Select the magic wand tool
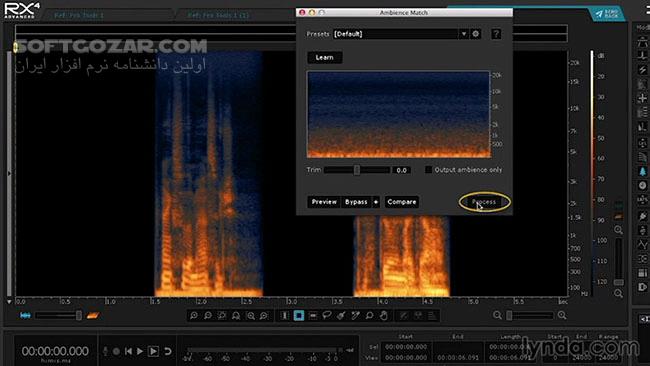Screen dimensions: 650x366 pyautogui.click(x=355, y=316)
